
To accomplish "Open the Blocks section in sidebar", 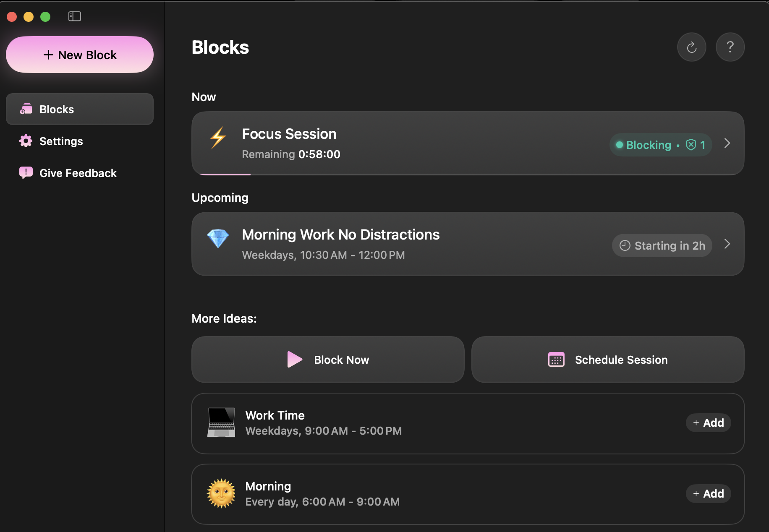I will (x=80, y=109).
